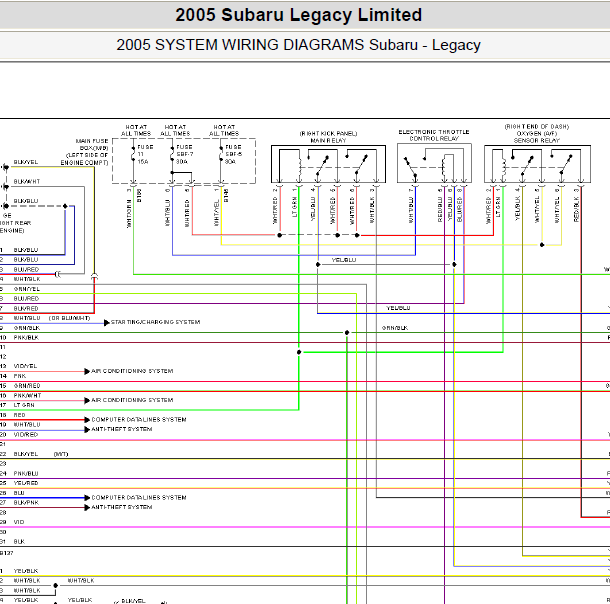Click the 'BLK/WHT' wire label at top left
The width and height of the screenshot is (610, 604).
tap(26, 182)
